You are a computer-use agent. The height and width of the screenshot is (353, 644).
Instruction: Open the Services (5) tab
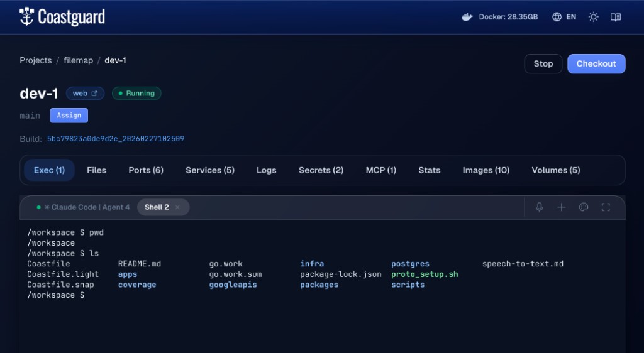click(x=210, y=170)
